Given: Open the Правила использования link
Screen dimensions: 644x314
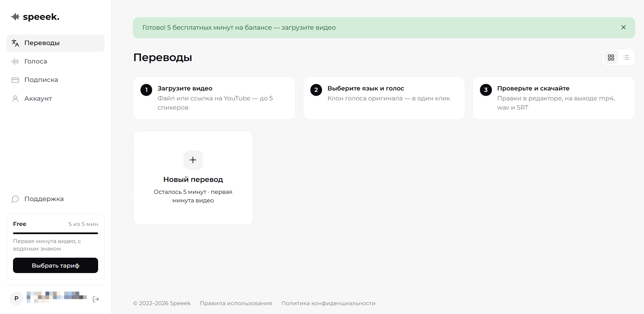Looking at the screenshot, I should tap(236, 303).
